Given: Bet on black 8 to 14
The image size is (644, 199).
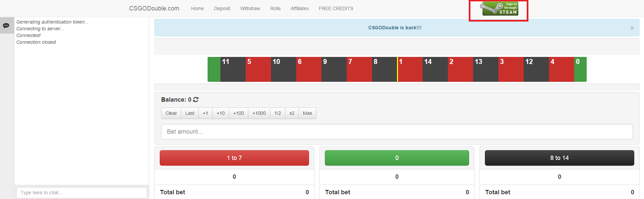Looking at the screenshot, I should pyautogui.click(x=559, y=158).
